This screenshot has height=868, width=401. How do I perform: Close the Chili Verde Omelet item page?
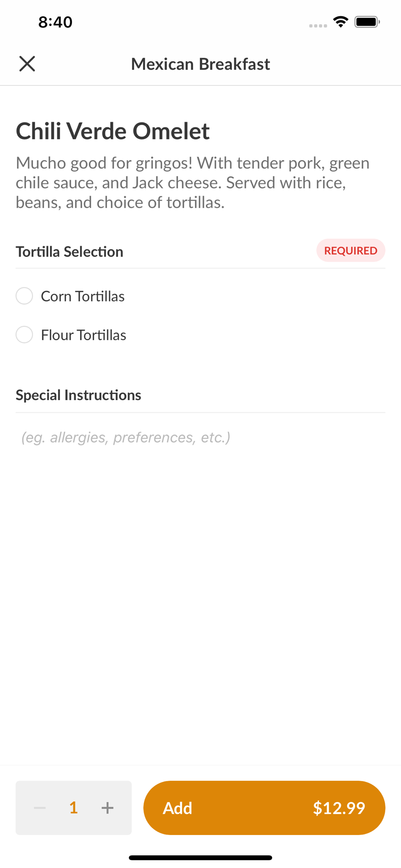coord(27,64)
